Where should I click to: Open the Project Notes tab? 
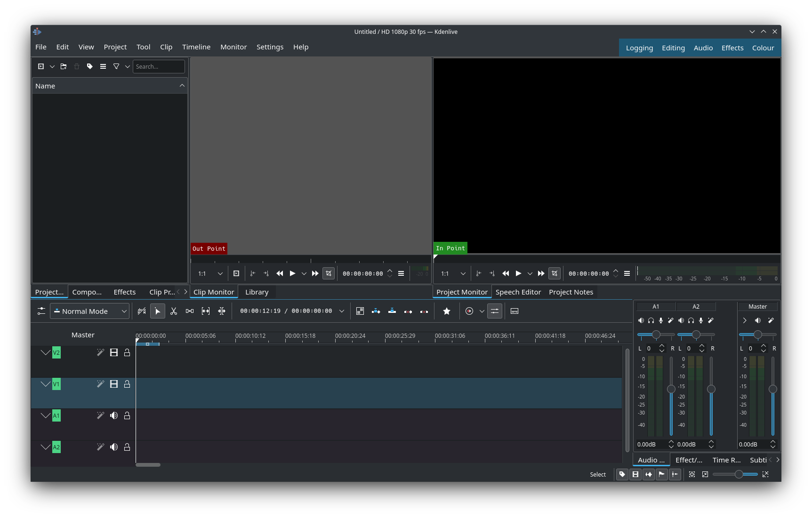[x=571, y=292]
